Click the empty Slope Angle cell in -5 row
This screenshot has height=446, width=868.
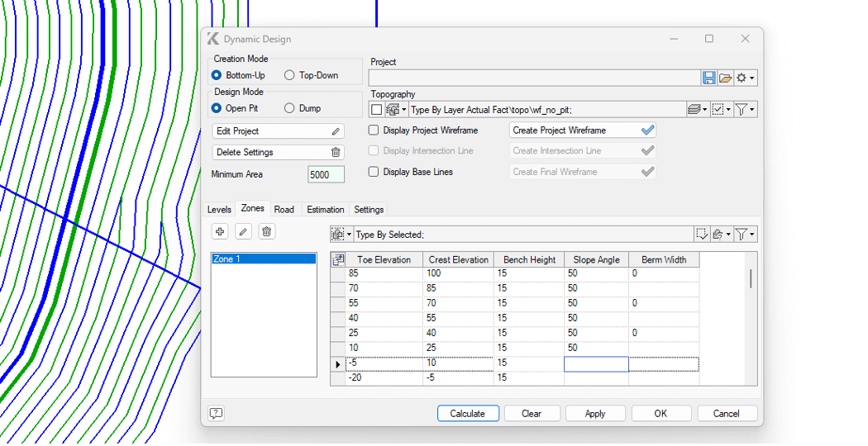coord(596,363)
